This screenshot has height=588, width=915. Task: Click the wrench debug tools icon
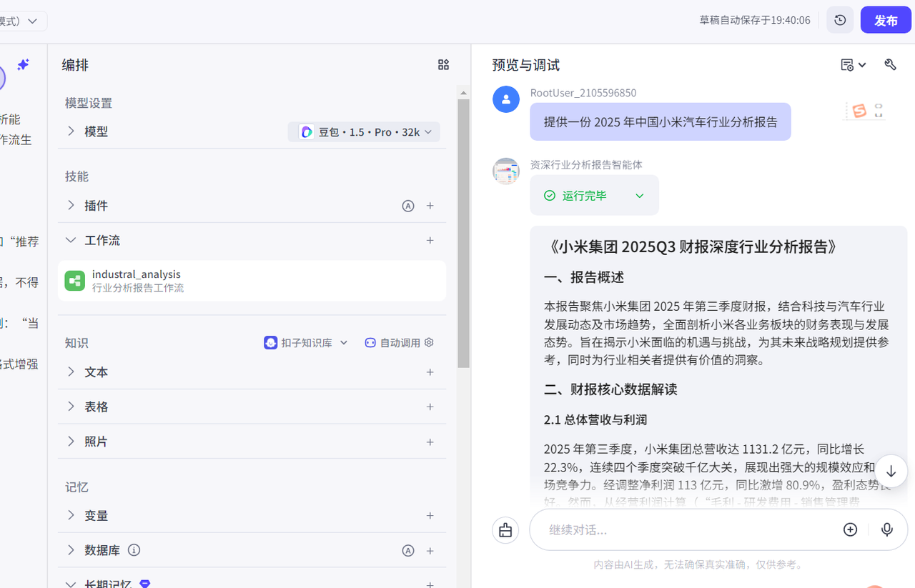(890, 65)
